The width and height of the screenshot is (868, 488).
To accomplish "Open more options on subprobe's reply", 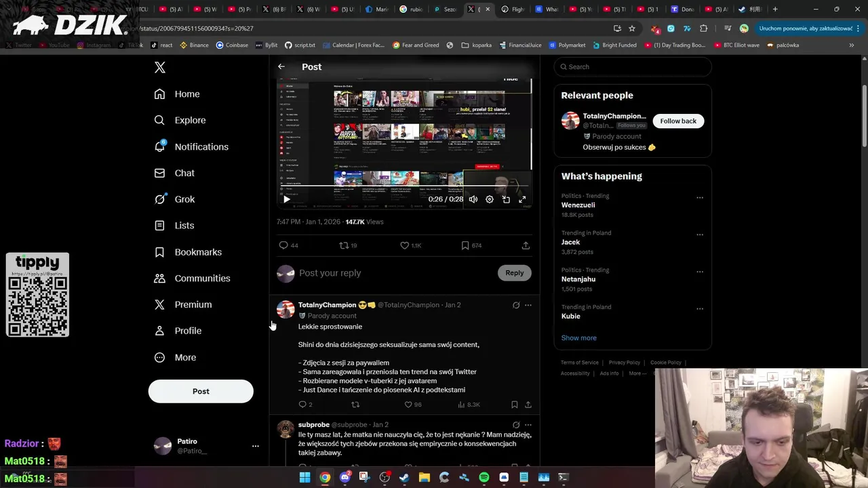I will click(x=528, y=425).
